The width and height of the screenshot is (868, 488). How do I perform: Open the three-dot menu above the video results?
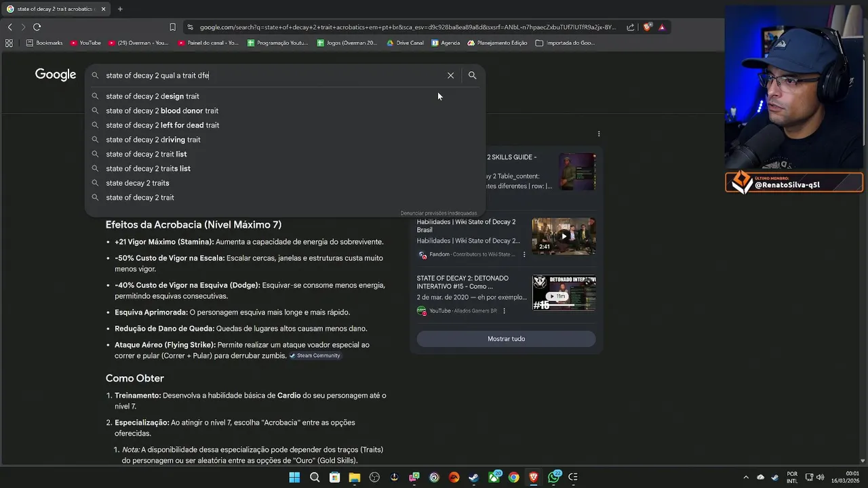(x=599, y=134)
